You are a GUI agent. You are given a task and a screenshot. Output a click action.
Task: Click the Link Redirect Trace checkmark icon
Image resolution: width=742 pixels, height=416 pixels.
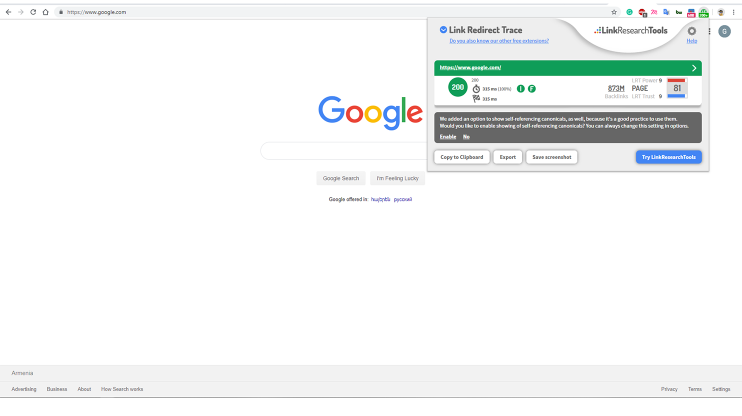pyautogui.click(x=443, y=30)
